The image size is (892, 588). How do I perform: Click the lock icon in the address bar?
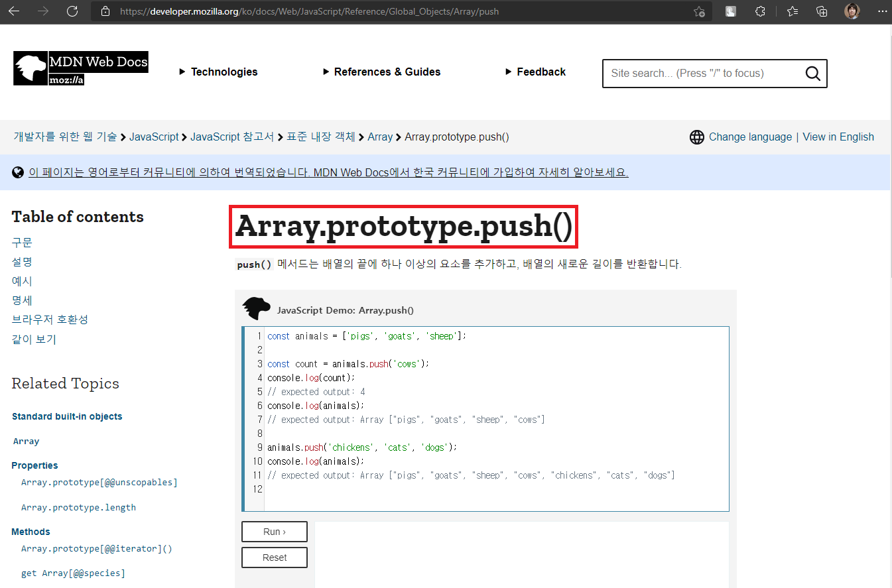coord(105,11)
